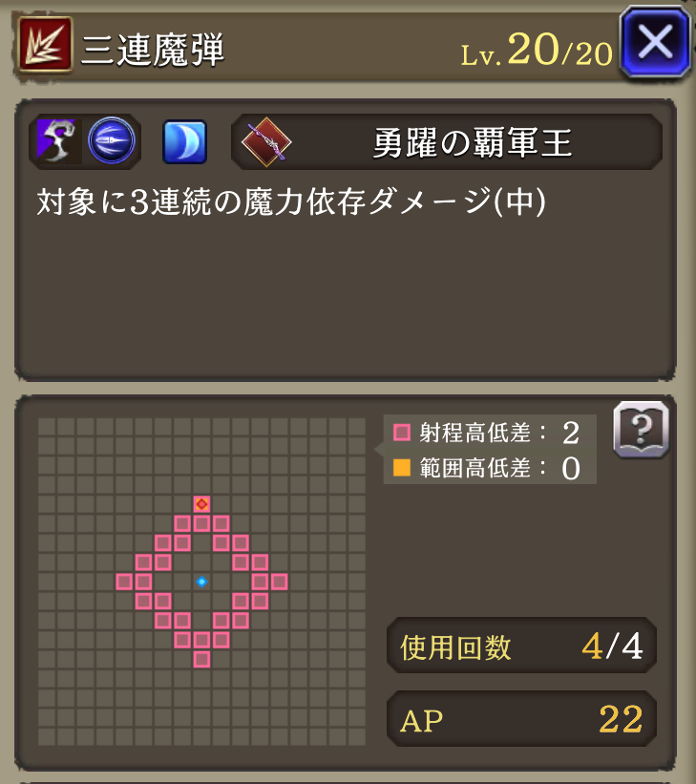Click the skill description text box

point(346,240)
